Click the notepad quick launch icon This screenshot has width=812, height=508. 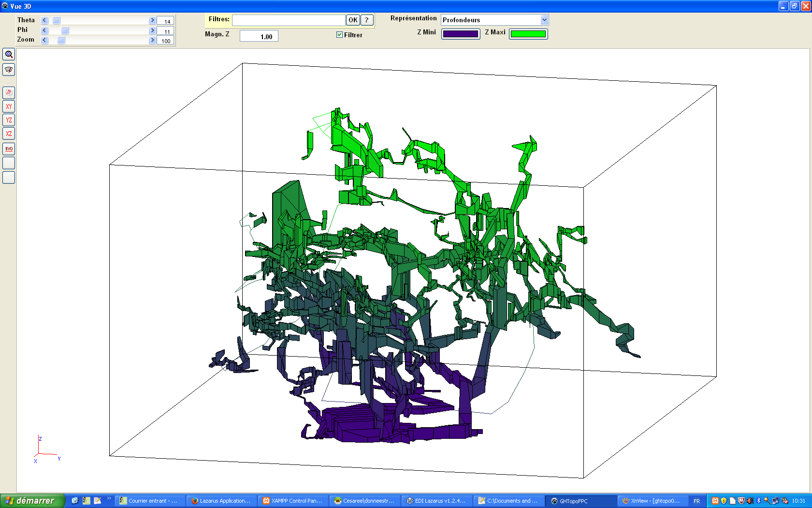coord(98,501)
